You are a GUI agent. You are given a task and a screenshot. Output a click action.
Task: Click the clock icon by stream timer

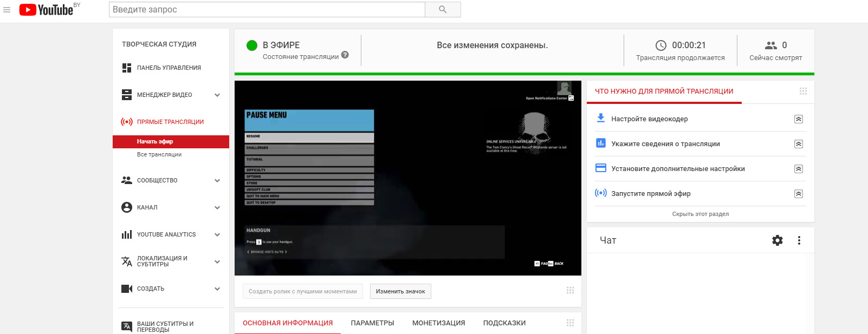click(661, 45)
